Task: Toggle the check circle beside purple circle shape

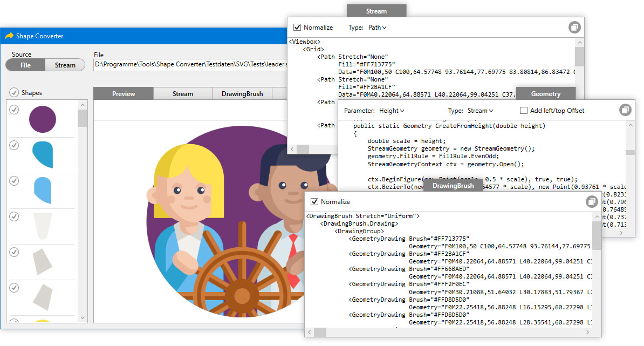Action: 14,110
